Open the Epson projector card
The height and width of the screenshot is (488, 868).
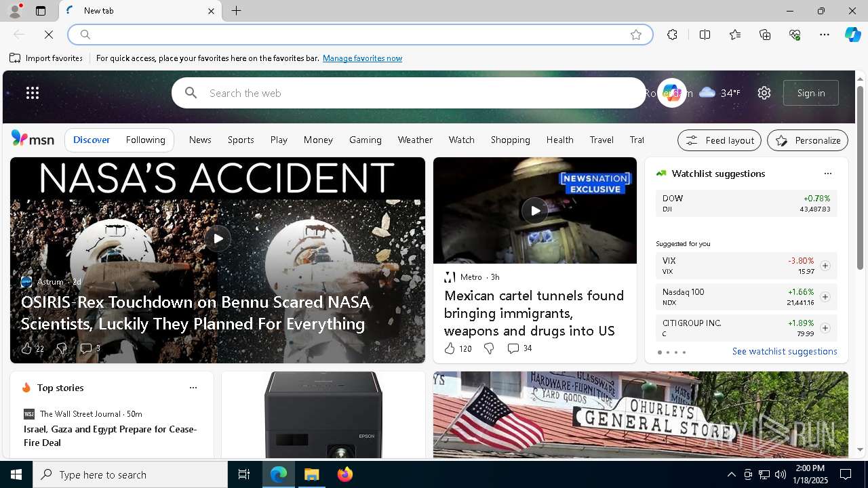[323, 415]
